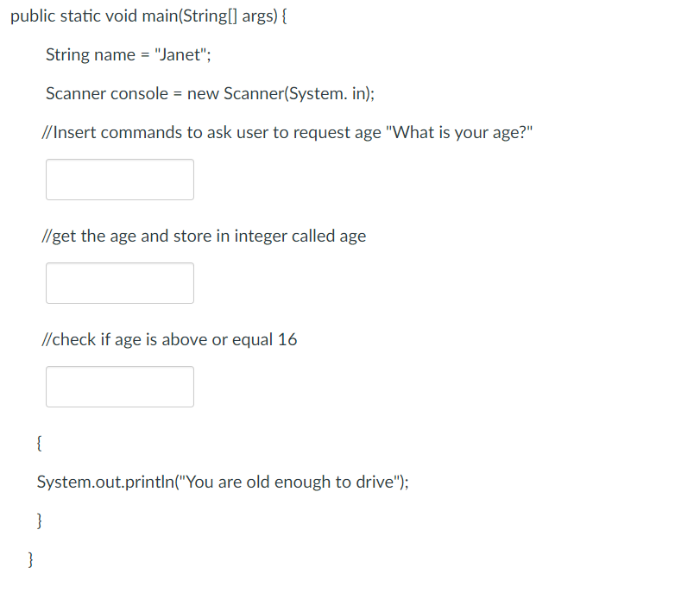The width and height of the screenshot is (700, 593).
Task: Select the main method signature line
Action: pyautogui.click(x=147, y=16)
